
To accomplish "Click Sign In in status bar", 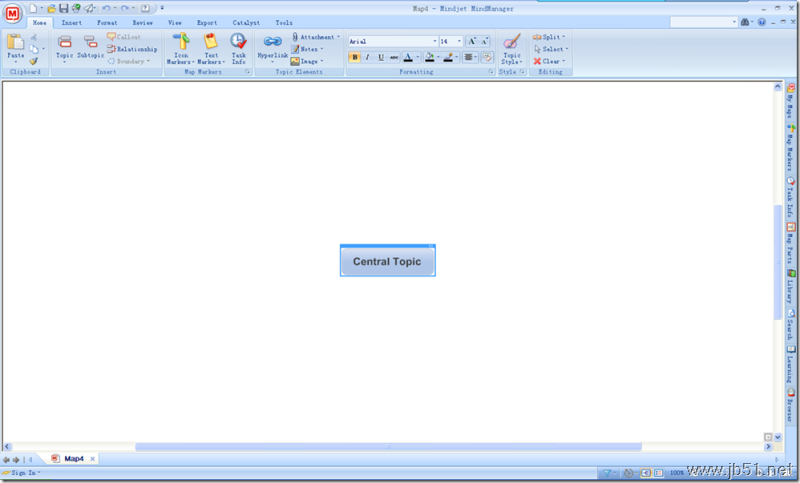I will click(21, 473).
